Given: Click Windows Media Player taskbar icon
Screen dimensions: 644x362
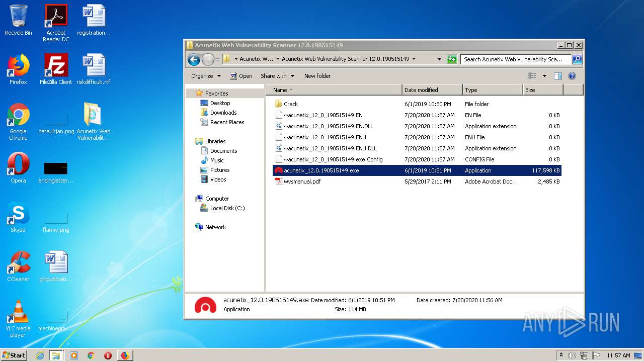Looking at the screenshot, I should coord(73,355).
